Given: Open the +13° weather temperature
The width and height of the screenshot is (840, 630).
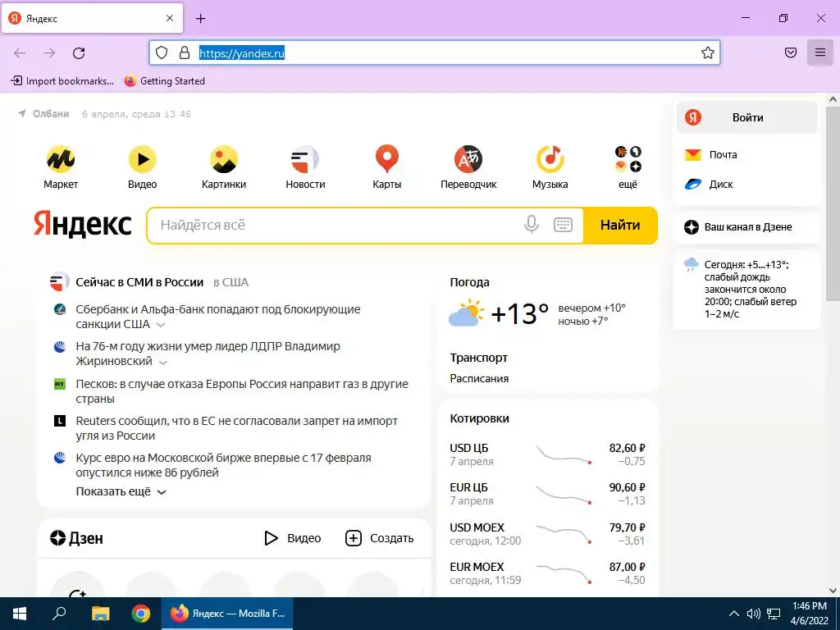Looking at the screenshot, I should 519,314.
